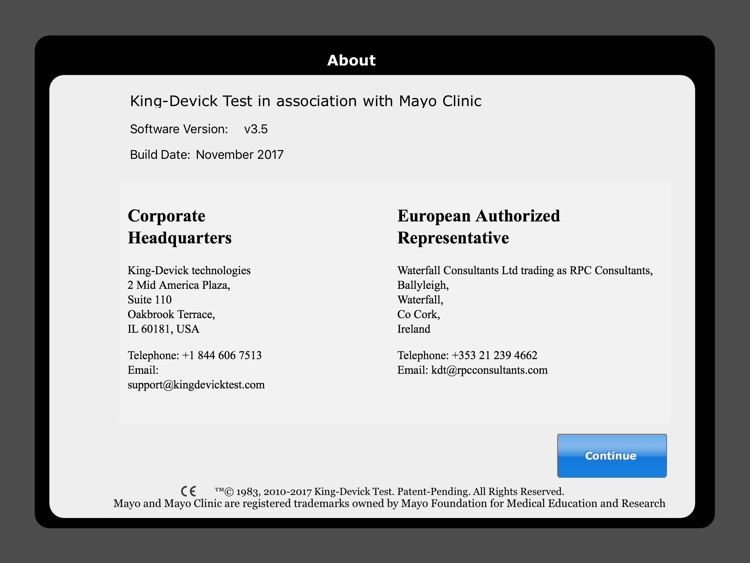Click the Mayo Foundation trademark notice line
This screenshot has width=750, height=563.
389,504
